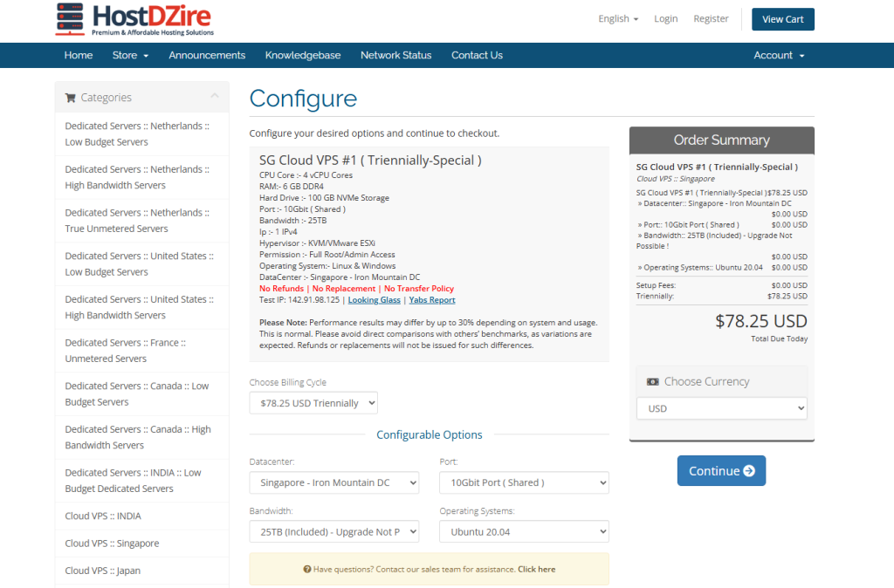Image resolution: width=894 pixels, height=588 pixels.
Task: Open the Looking Glass link
Action: coord(374,300)
